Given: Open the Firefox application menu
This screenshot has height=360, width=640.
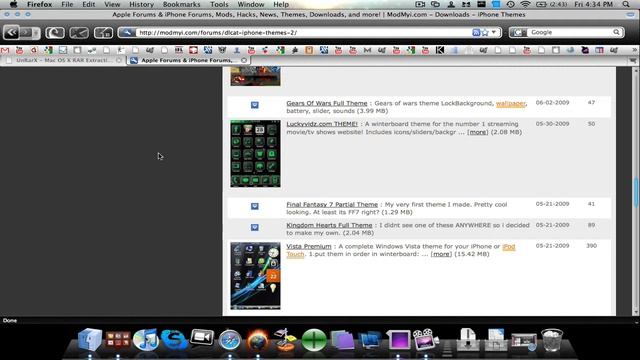Looking at the screenshot, I should (x=39, y=4).
